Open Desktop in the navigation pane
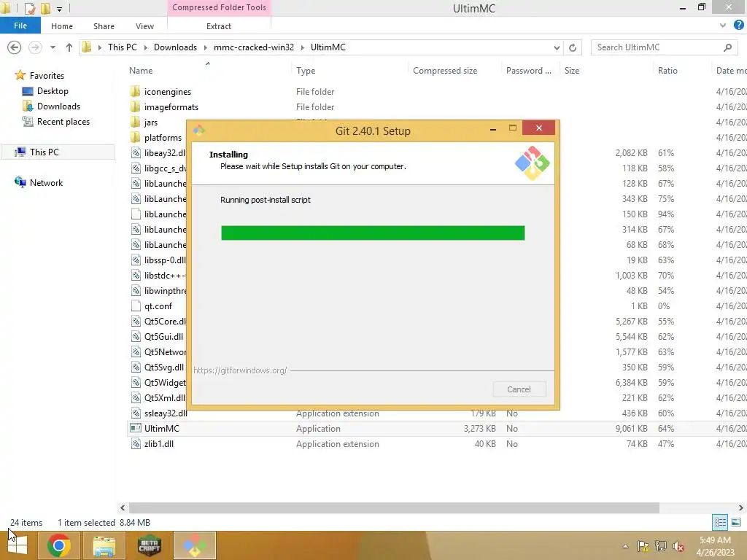 pos(53,91)
